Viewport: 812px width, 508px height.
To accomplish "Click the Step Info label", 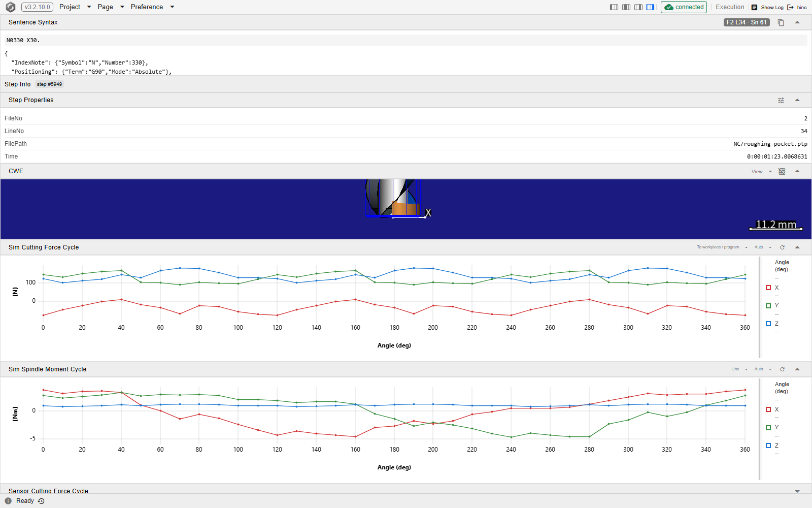I will 18,84.
